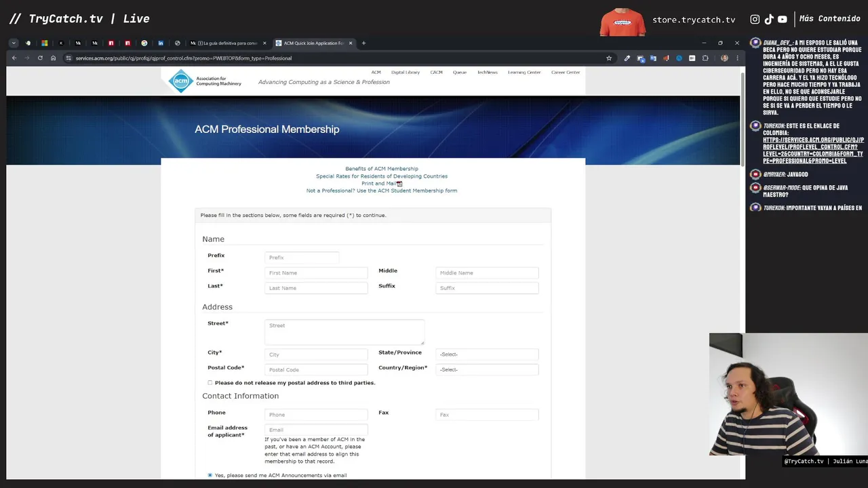Focus the City field
The image size is (868, 488).
316,354
